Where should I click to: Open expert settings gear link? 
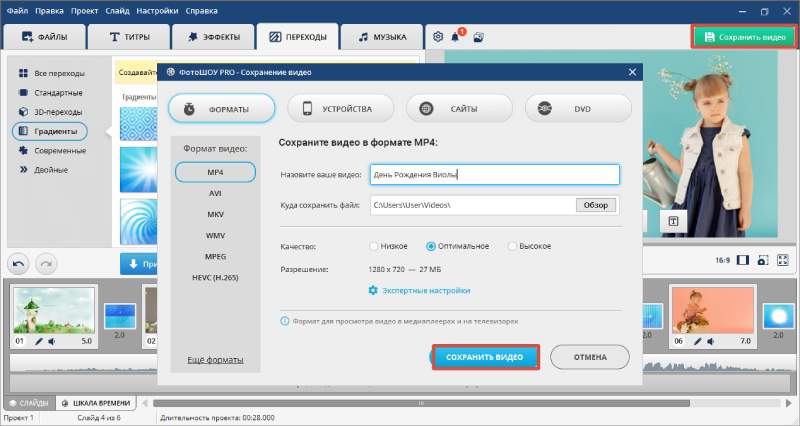pyautogui.click(x=419, y=290)
